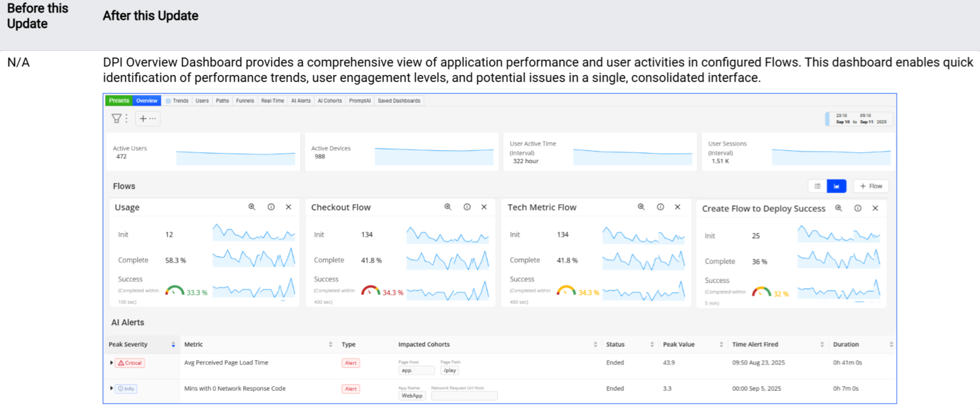Screen dimensions: 980x410
Task: Close the Tech Metric Flow card
Action: (677, 207)
